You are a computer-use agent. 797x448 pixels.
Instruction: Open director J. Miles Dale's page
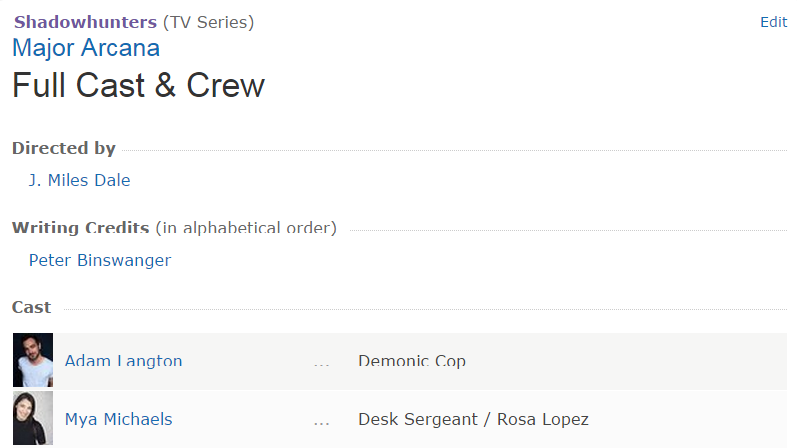(80, 180)
